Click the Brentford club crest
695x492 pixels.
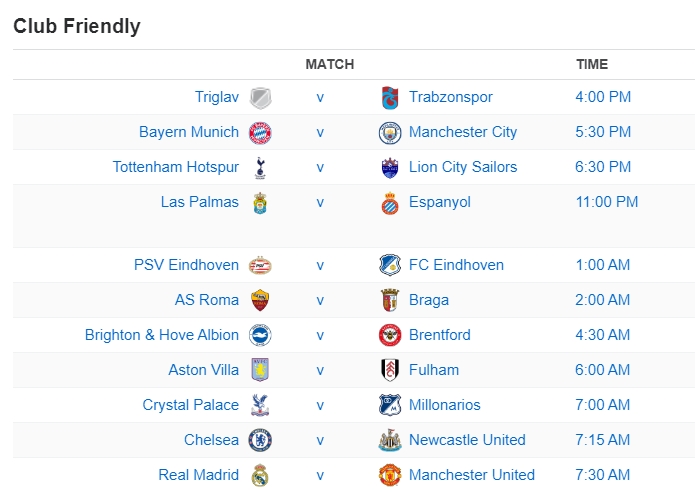[390, 336]
